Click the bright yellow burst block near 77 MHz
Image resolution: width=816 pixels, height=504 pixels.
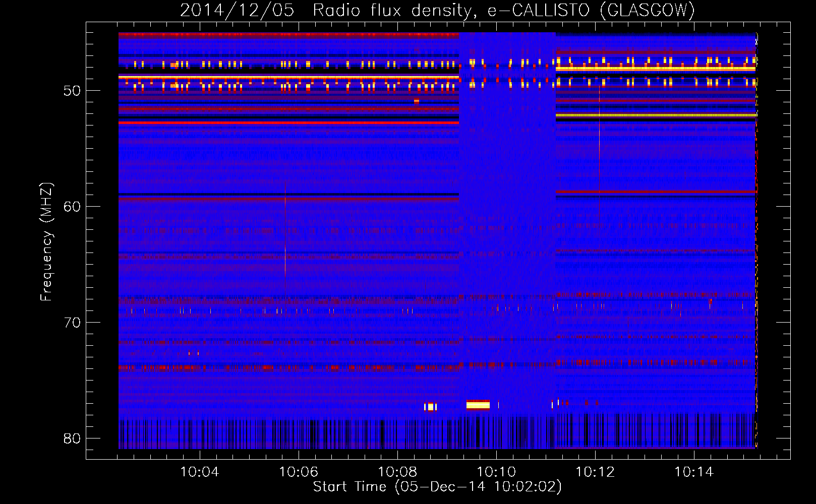coord(478,405)
